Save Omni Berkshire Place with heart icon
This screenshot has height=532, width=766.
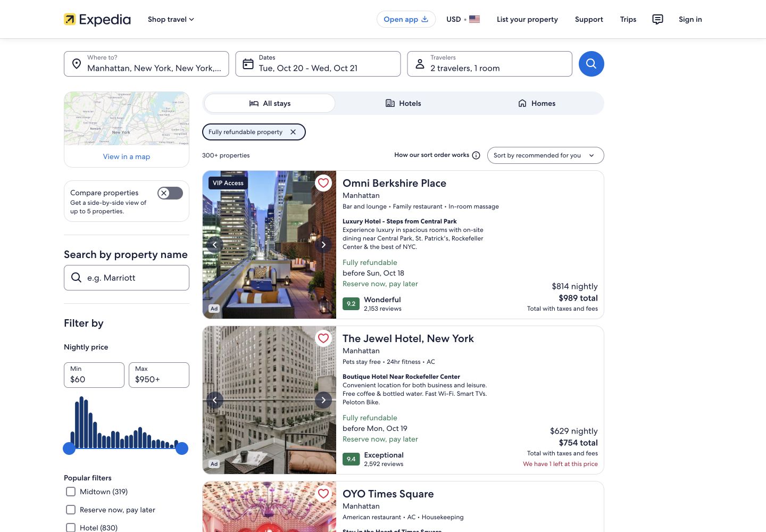pos(323,183)
